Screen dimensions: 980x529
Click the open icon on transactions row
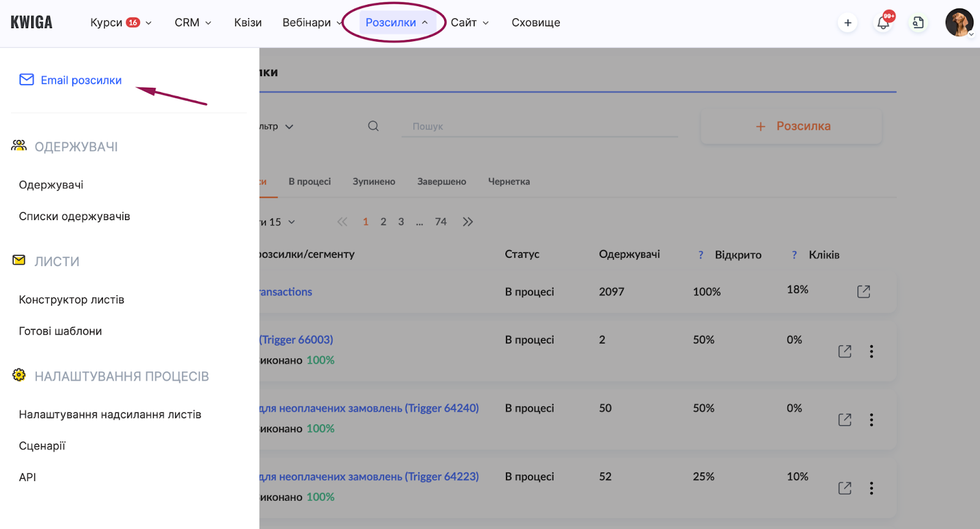point(864,292)
